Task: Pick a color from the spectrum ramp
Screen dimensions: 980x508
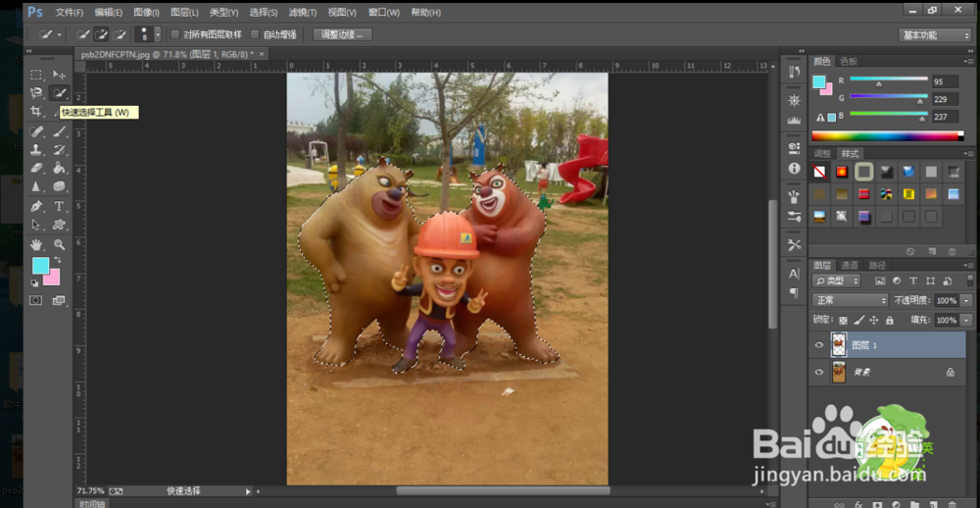Action: pyautogui.click(x=888, y=135)
